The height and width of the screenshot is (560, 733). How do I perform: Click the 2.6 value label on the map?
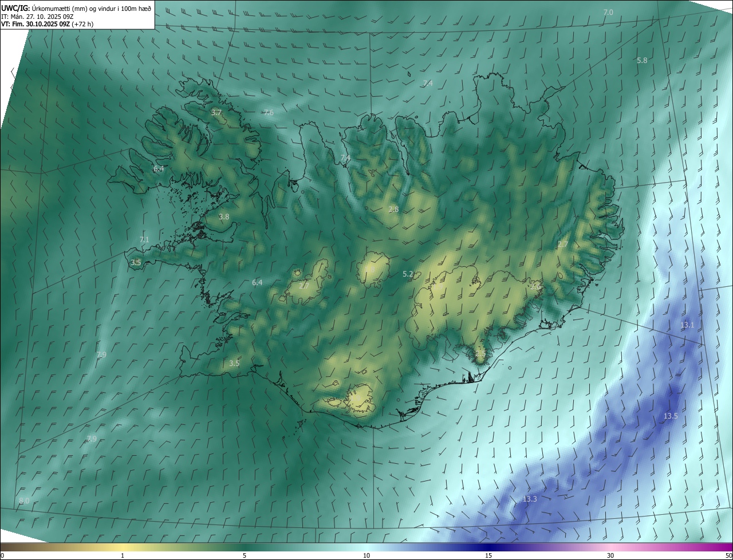click(x=535, y=286)
